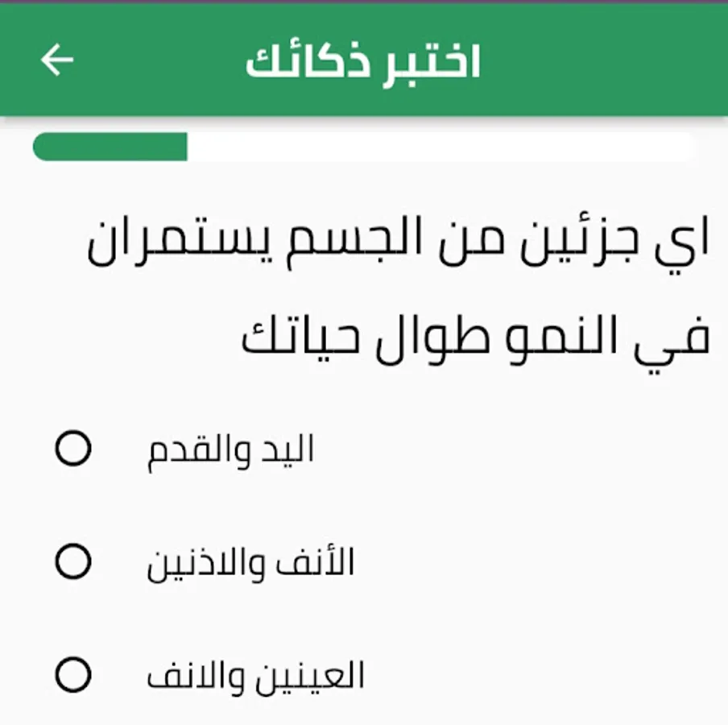The width and height of the screenshot is (728, 725).
Task: Click the اليد والقدم answer text
Action: pos(230,449)
